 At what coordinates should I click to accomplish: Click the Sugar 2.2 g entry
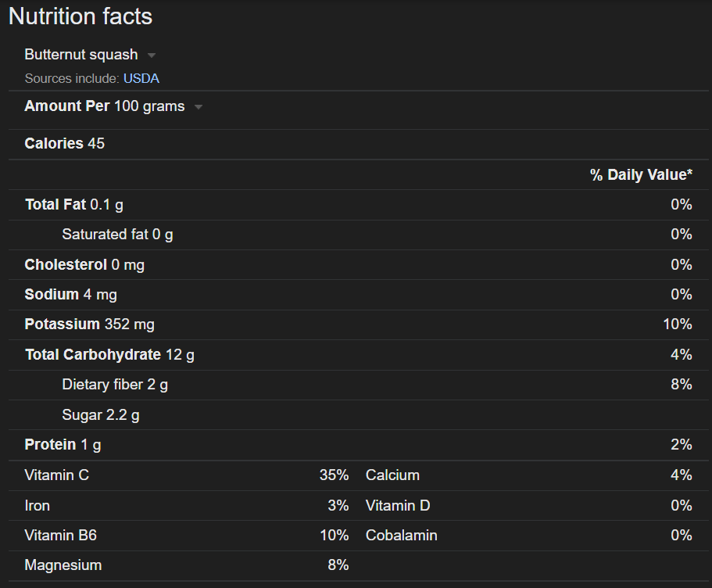[101, 415]
